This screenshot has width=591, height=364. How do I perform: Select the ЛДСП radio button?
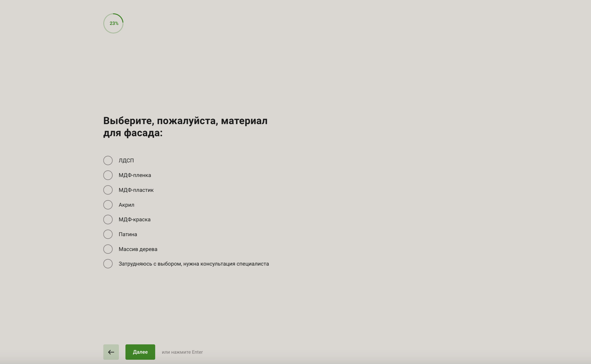pos(108,160)
